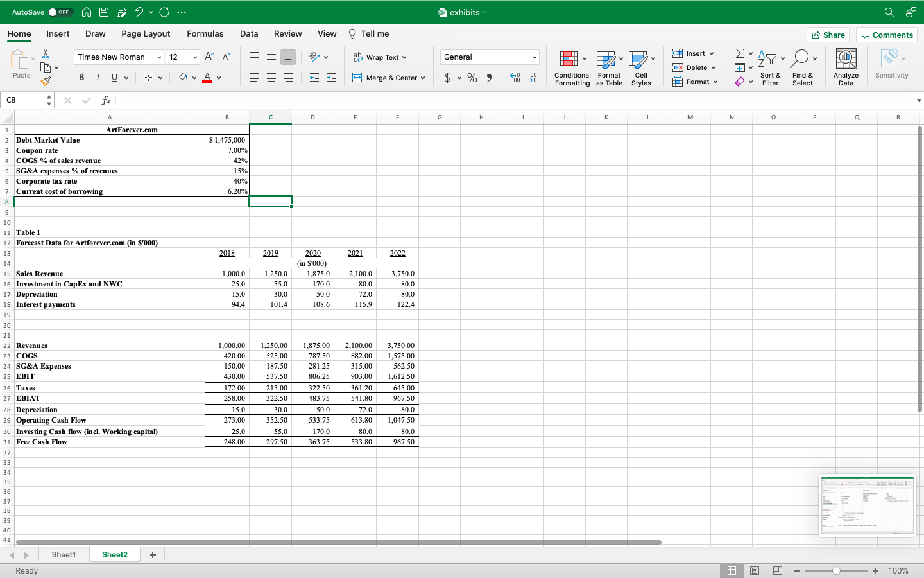
Task: Click the Undo arrow icon
Action: [139, 12]
